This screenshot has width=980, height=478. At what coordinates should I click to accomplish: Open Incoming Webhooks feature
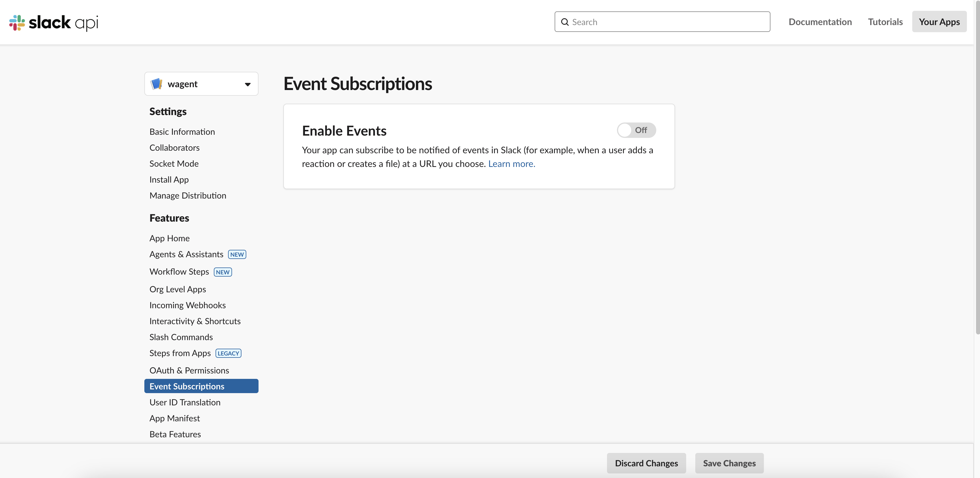pyautogui.click(x=187, y=305)
